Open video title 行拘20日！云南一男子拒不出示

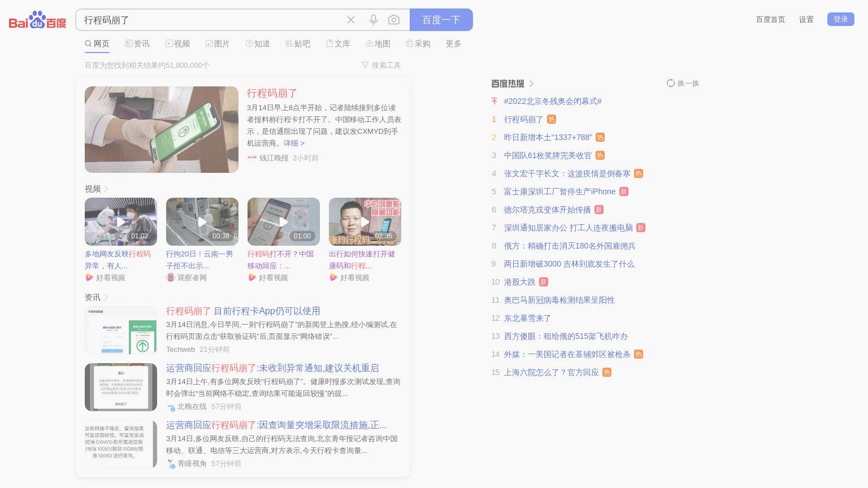[x=199, y=260]
